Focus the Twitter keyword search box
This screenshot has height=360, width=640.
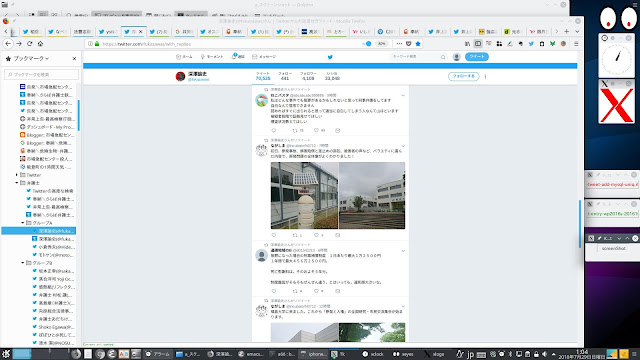point(418,57)
